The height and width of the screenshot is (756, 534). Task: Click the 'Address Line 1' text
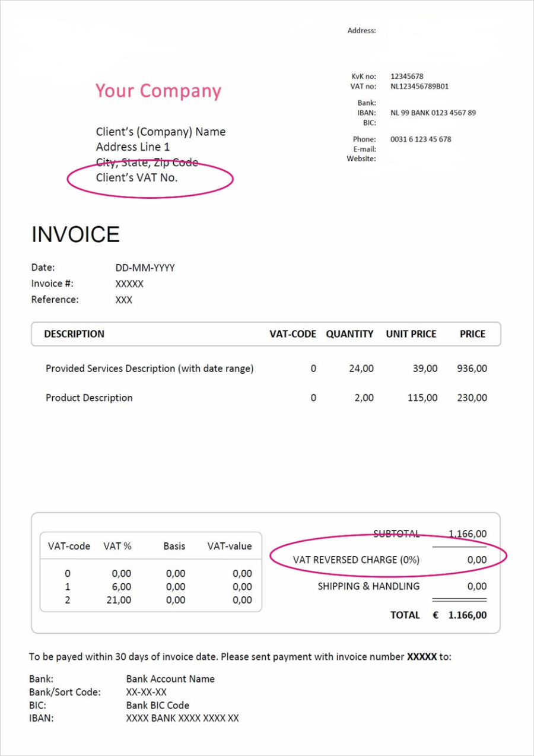pyautogui.click(x=133, y=147)
